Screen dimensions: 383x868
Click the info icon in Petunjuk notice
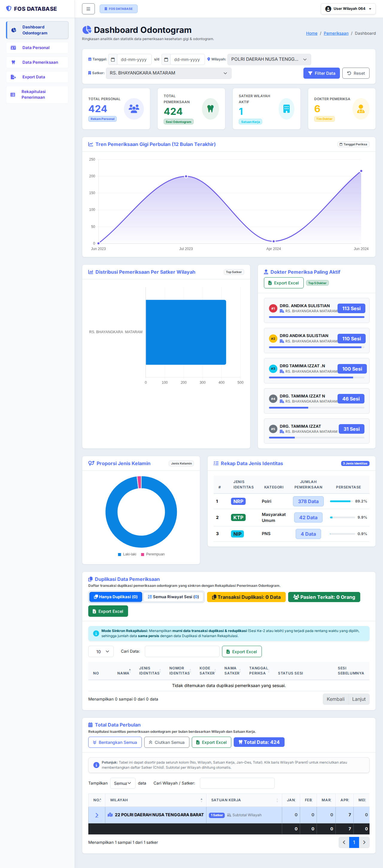click(x=96, y=765)
